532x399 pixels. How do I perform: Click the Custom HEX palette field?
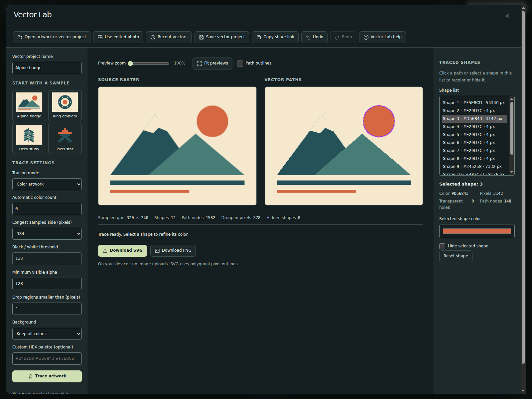point(47,358)
